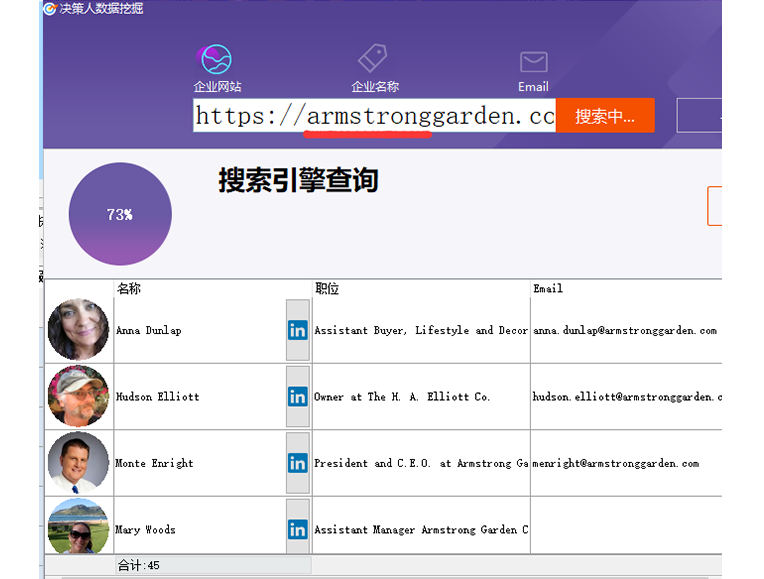Viewport: 764px width, 579px height.
Task: Open Hudson Elliott's LinkedIn icon
Action: [x=298, y=397]
